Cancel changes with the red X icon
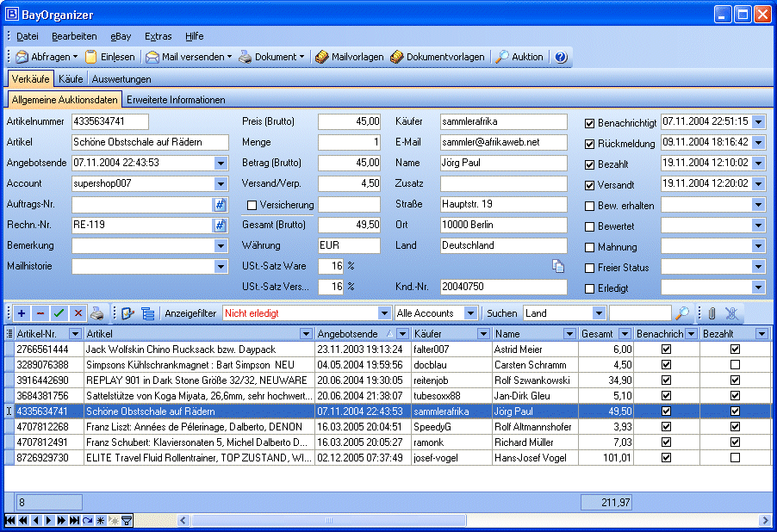The image size is (777, 532). [78, 313]
